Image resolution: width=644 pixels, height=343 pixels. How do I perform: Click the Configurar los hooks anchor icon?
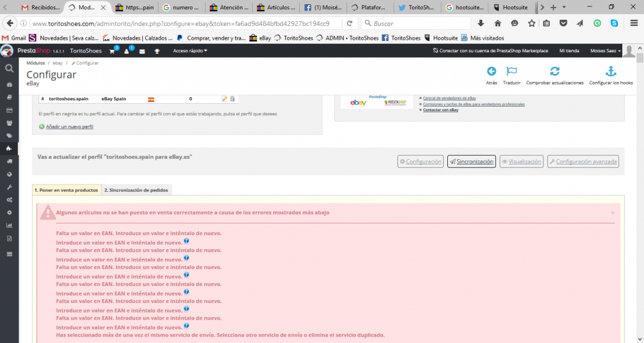click(611, 71)
